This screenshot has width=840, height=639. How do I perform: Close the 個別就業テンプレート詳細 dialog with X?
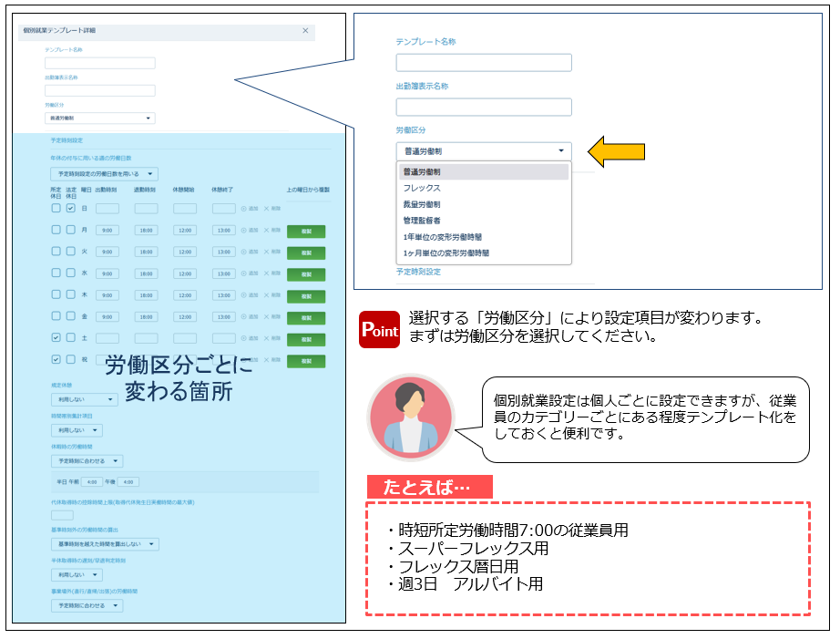point(305,31)
